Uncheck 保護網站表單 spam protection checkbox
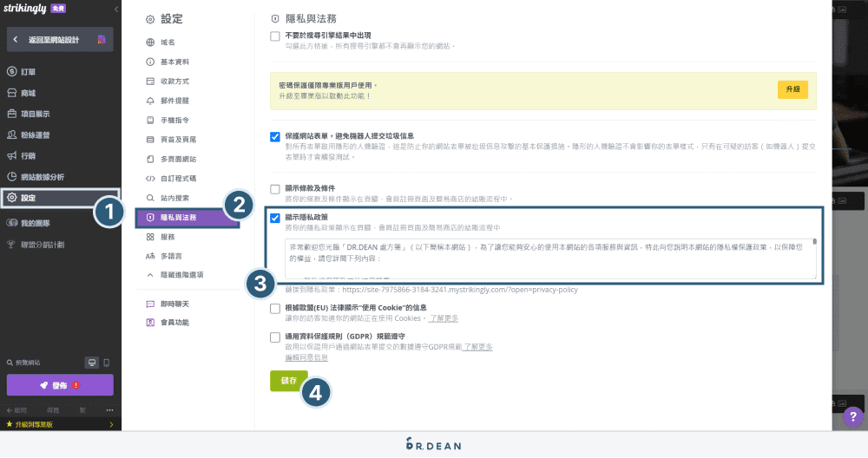 point(275,137)
